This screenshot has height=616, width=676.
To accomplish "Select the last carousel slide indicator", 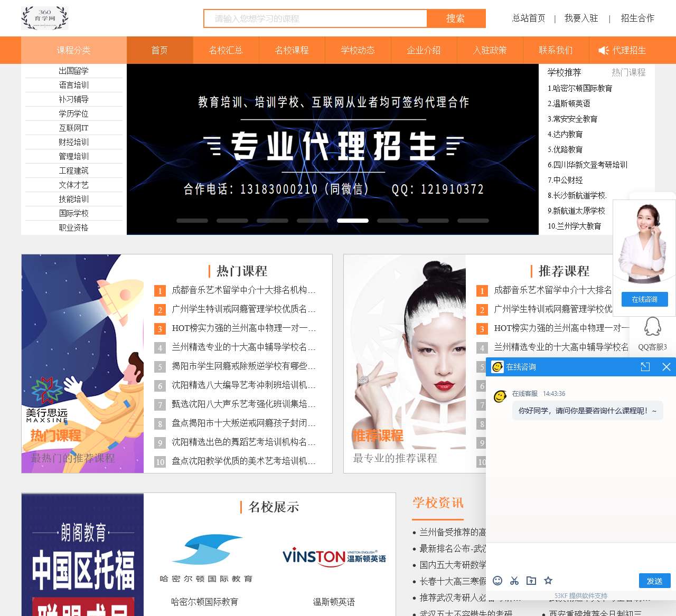I will coord(473,221).
